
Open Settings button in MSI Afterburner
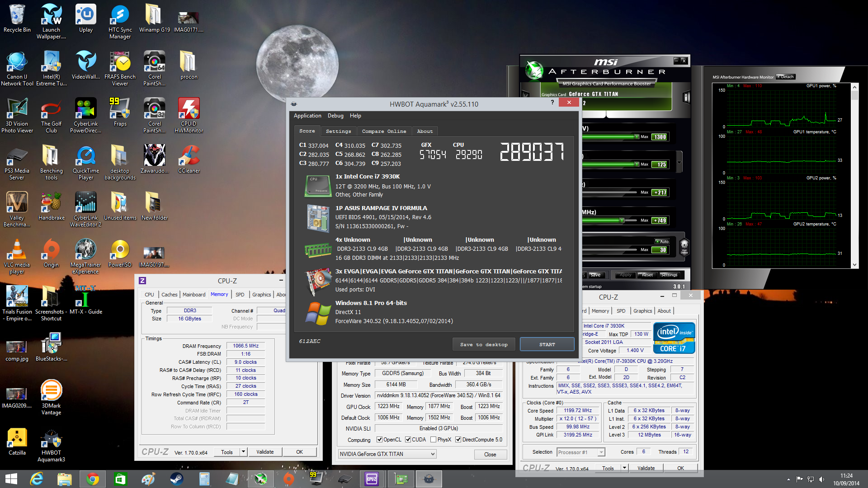coord(669,275)
